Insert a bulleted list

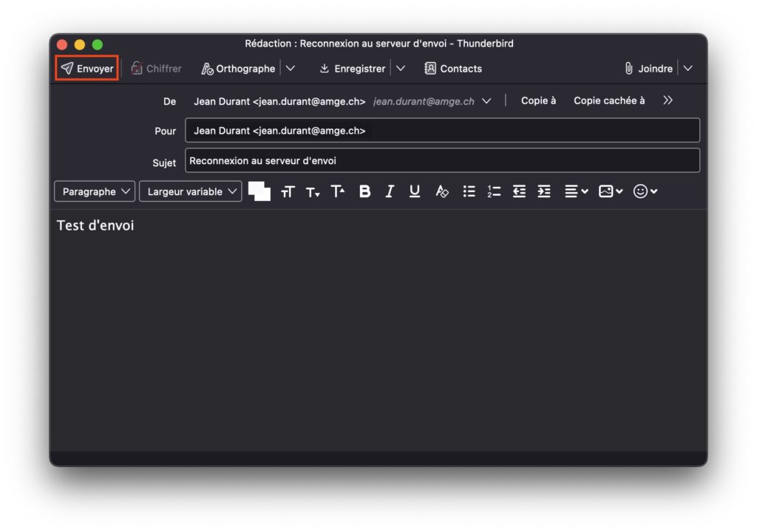click(469, 191)
